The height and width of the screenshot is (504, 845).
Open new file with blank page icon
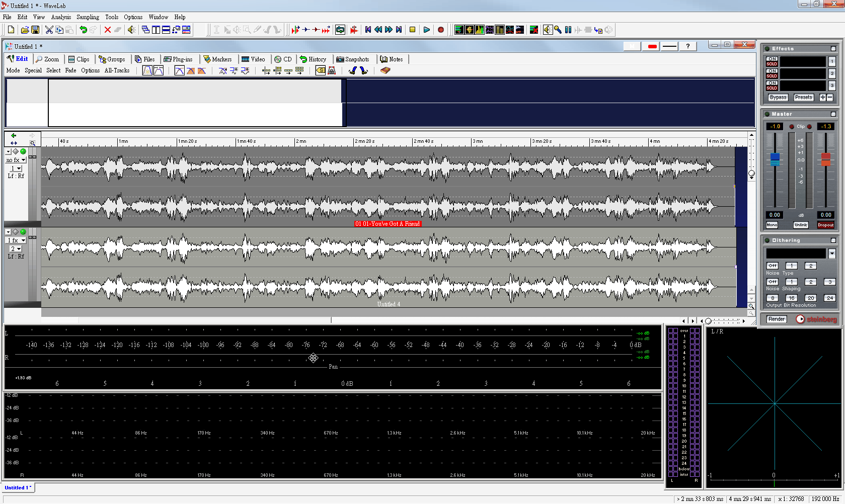tap(11, 30)
